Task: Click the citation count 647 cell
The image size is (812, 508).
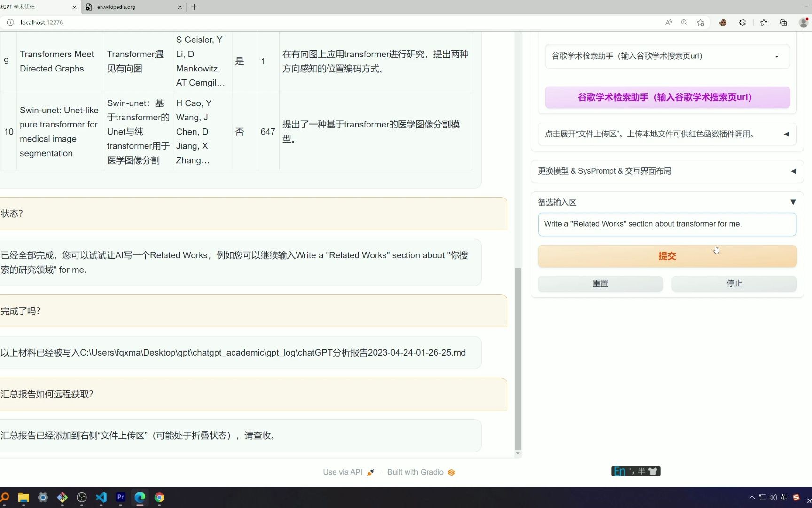Action: click(x=268, y=132)
